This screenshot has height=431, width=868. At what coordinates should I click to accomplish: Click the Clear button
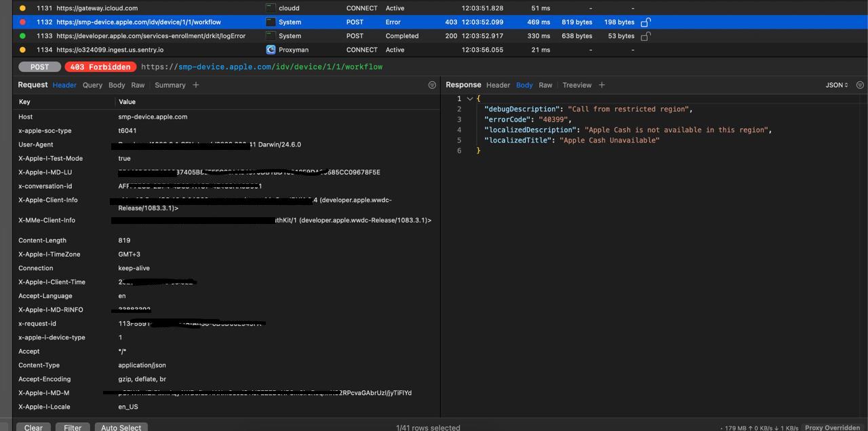tap(33, 428)
